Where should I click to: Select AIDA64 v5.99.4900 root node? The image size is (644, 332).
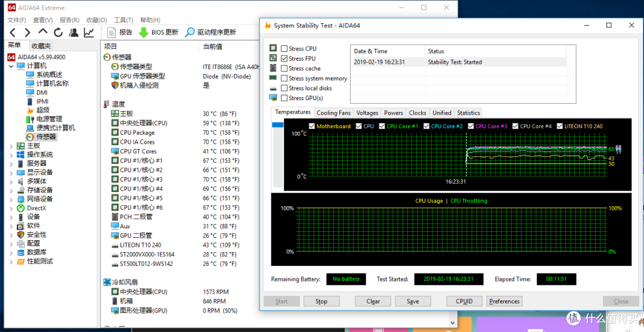pos(36,57)
